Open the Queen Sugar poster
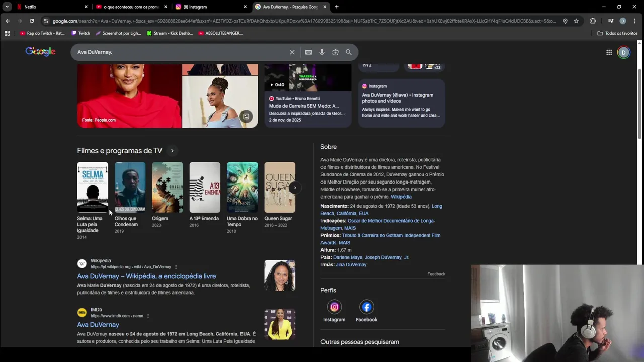 280,187
